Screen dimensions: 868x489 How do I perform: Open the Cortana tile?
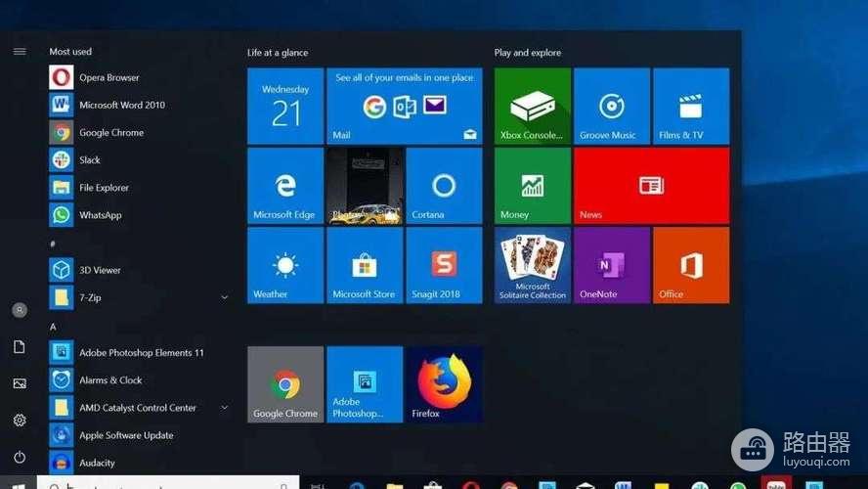point(444,186)
